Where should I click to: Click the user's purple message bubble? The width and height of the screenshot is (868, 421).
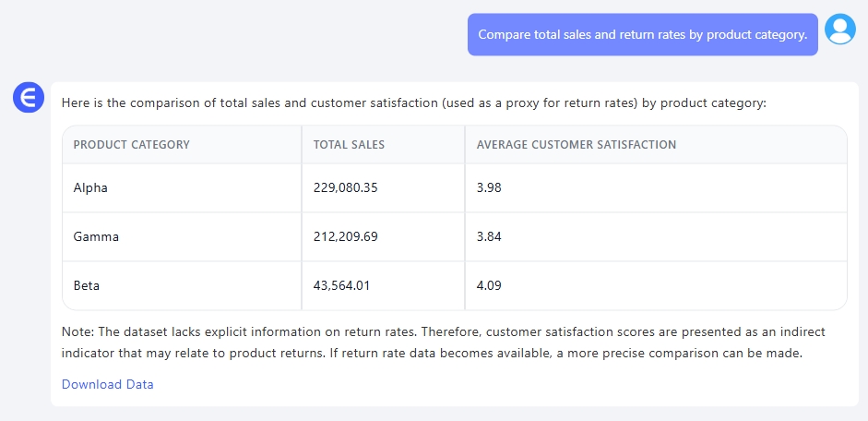(642, 35)
